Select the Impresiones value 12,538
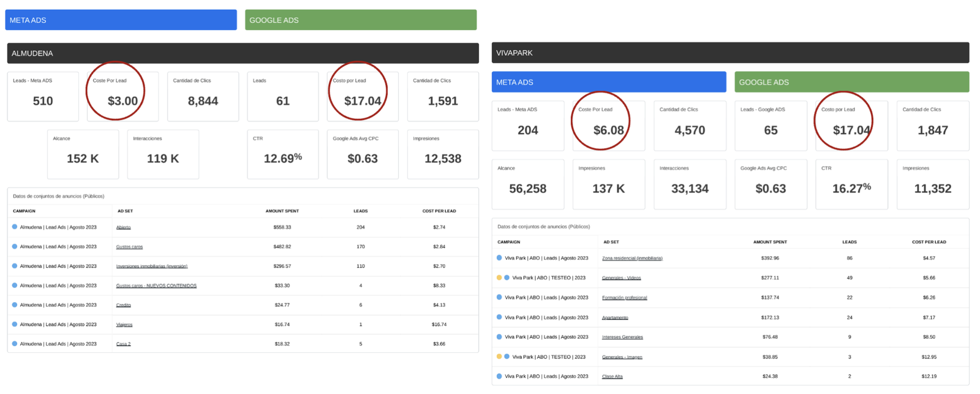The height and width of the screenshot is (394, 980). point(443,159)
